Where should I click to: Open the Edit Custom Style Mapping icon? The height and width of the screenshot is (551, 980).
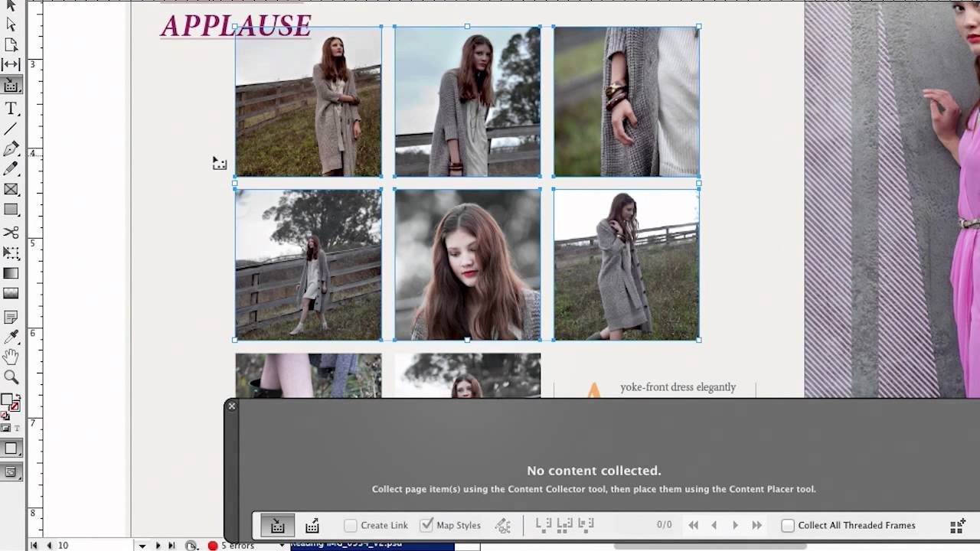(503, 526)
